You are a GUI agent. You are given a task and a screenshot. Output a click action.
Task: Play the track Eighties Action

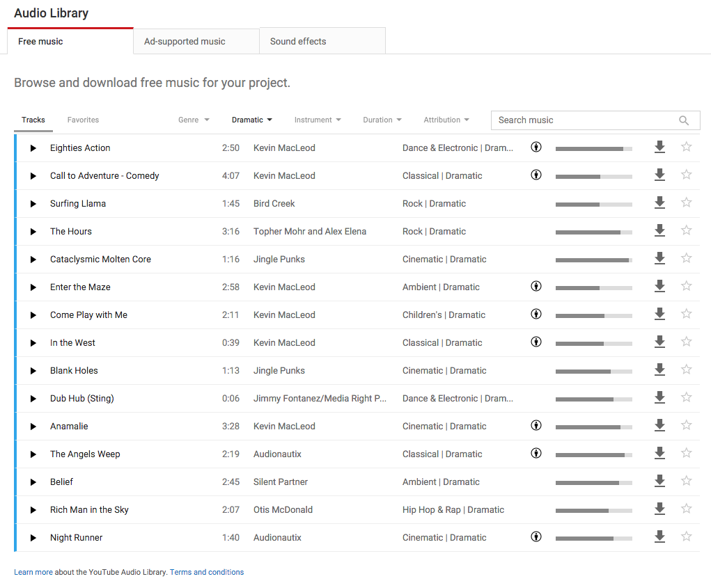tap(33, 148)
